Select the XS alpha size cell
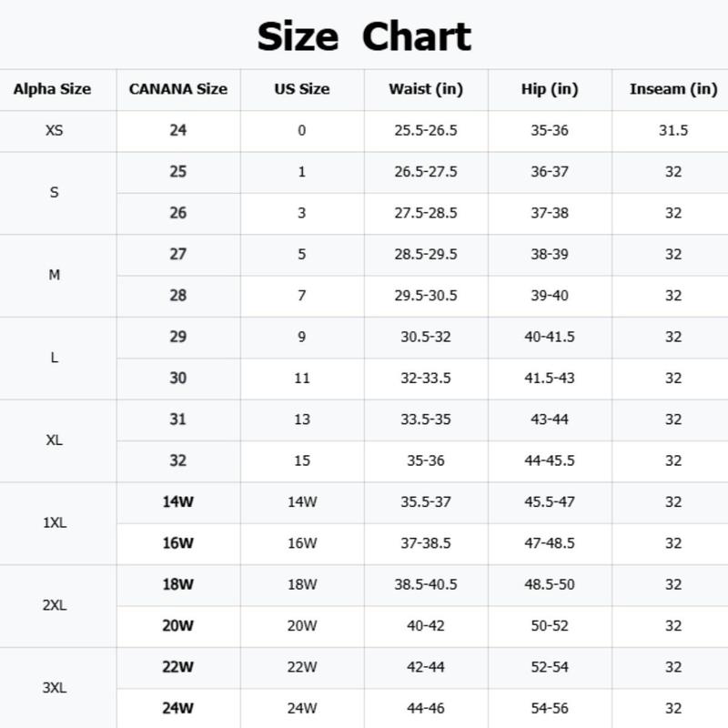728x728 pixels. (x=55, y=130)
